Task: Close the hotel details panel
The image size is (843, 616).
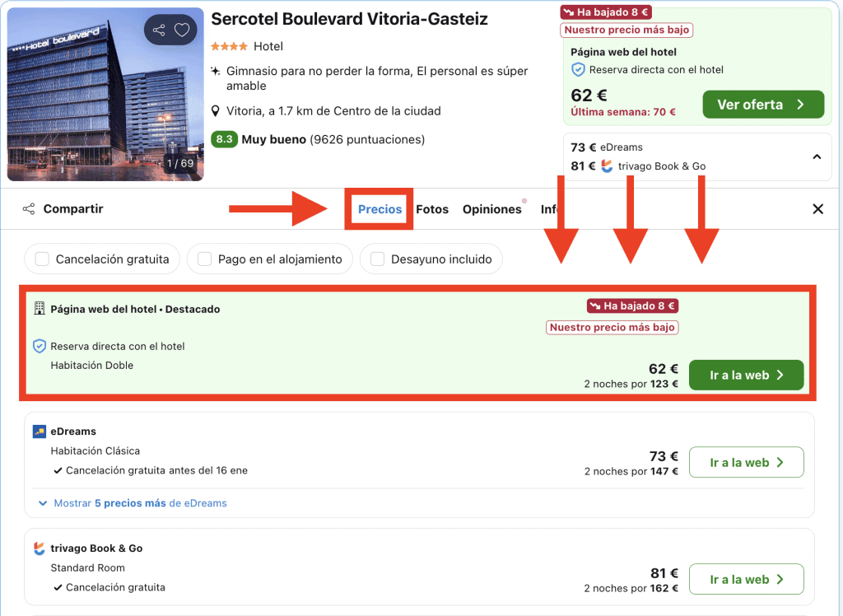Action: (x=817, y=209)
